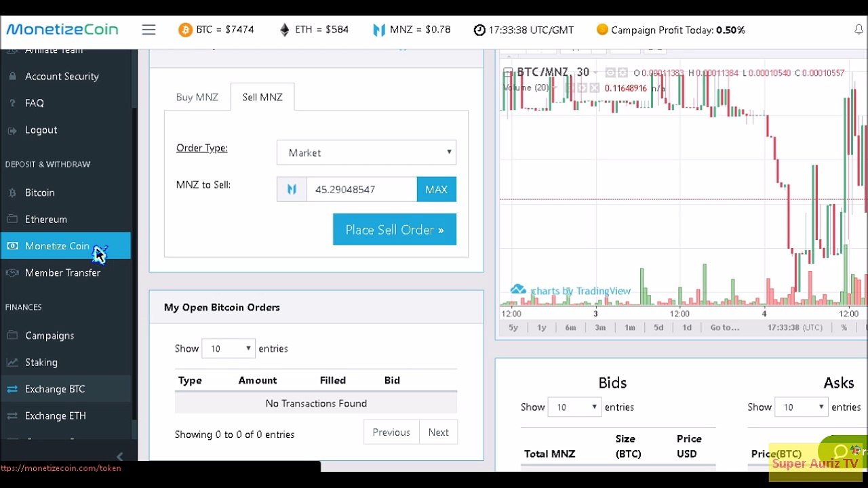The width and height of the screenshot is (868, 488).
Task: Sort open orders by Amount column
Action: coord(258,380)
